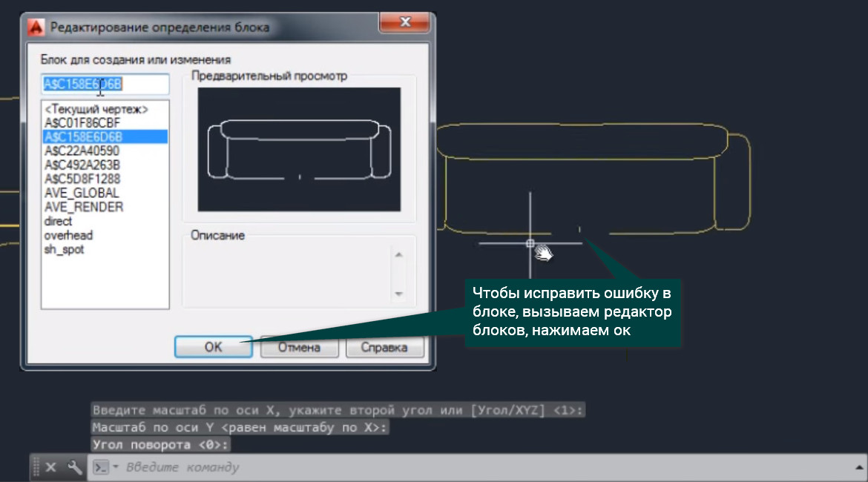The height and width of the screenshot is (482, 868).
Task: Expand recent commands dropdown arrow
Action: click(116, 467)
